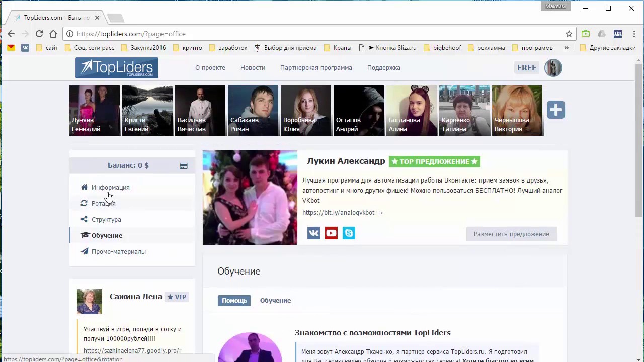The height and width of the screenshot is (362, 644).
Task: Open Новости menu item
Action: [253, 68]
